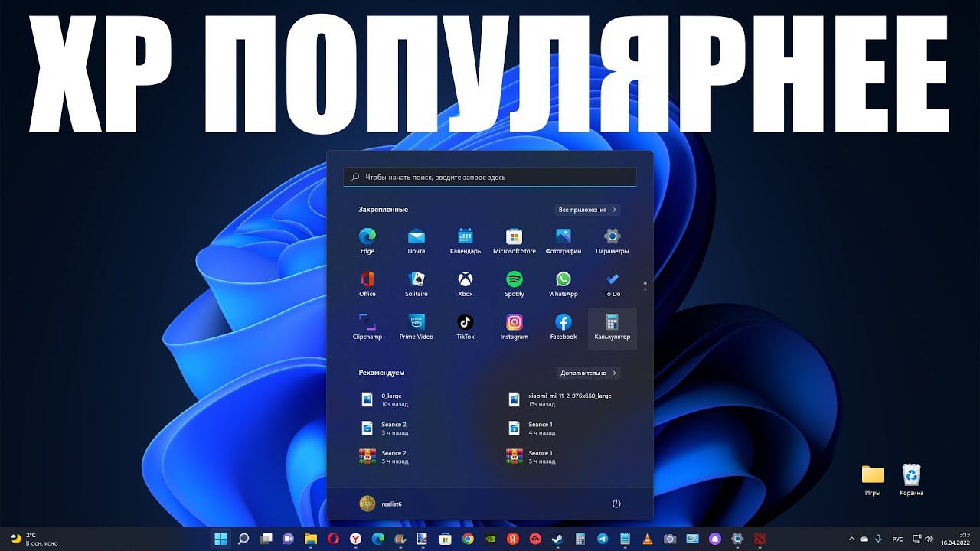Open the Camera app on taskbar
The width and height of the screenshot is (980, 551).
click(670, 539)
